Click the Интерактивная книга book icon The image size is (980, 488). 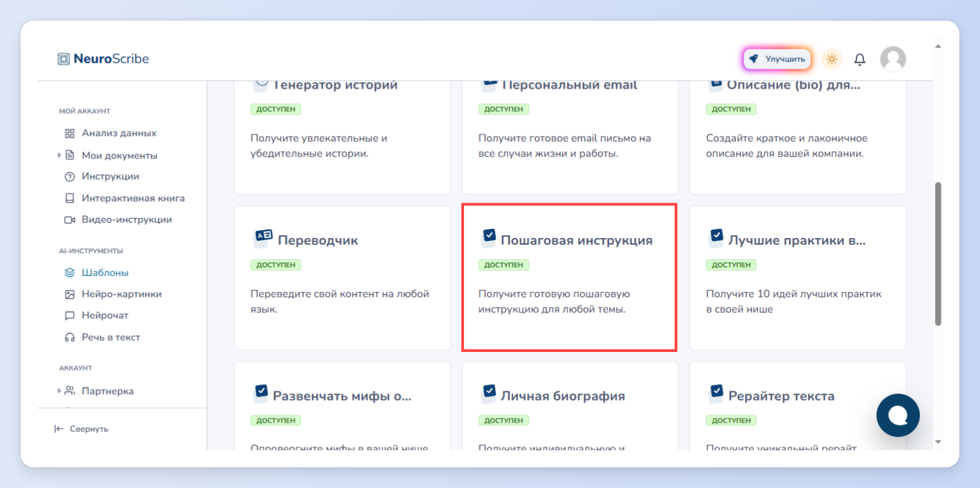pos(69,198)
